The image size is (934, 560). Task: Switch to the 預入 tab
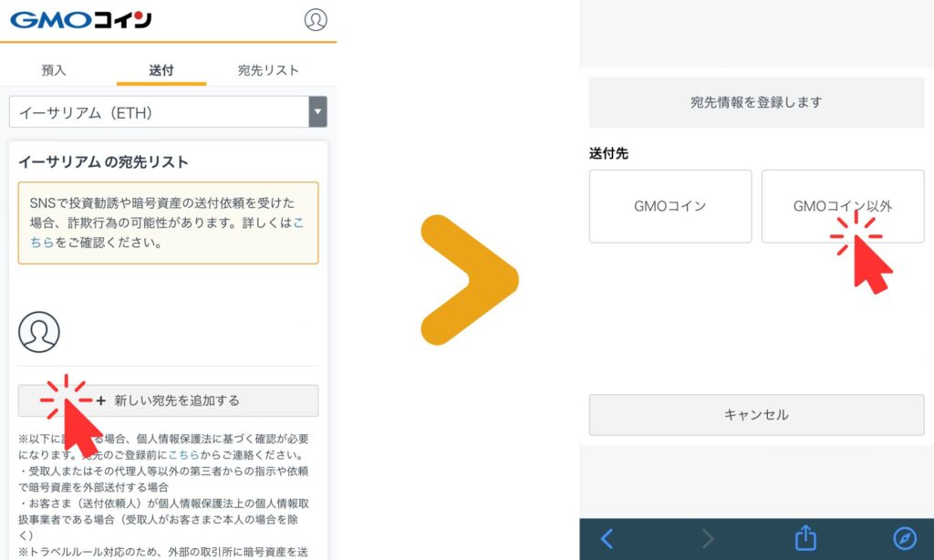click(54, 70)
